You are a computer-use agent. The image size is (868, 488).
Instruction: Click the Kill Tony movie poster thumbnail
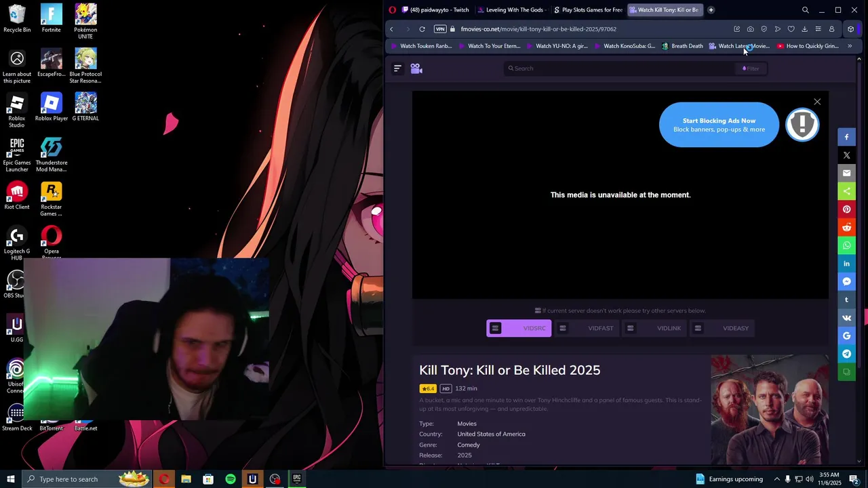coord(770,409)
